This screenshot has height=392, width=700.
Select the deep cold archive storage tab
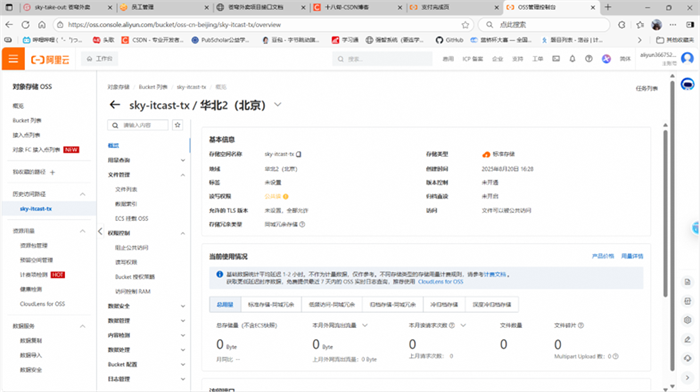(492, 304)
